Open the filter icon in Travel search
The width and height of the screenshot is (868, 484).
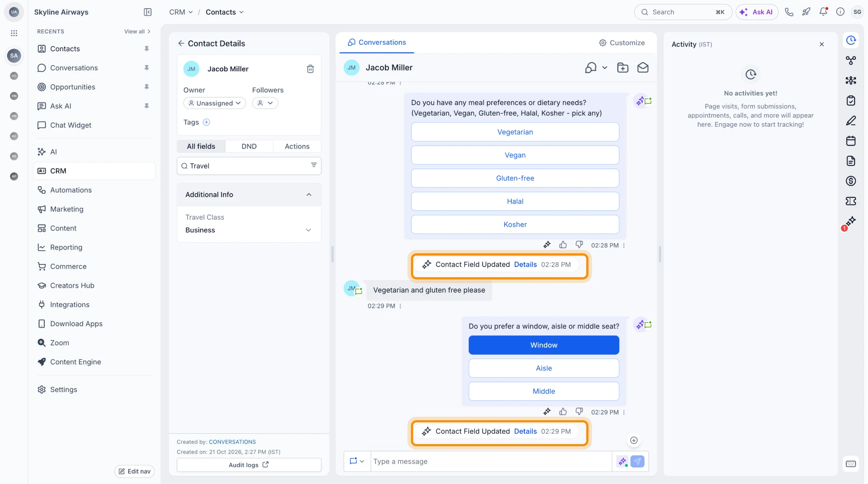(x=314, y=165)
